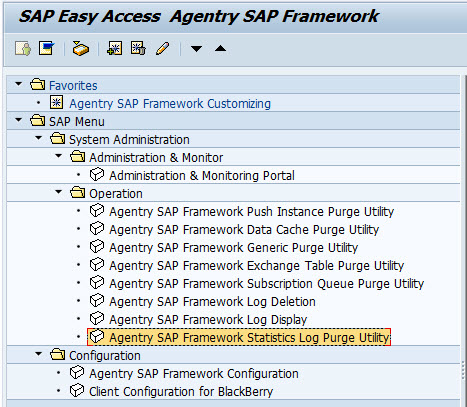Click the Configuration folder icon
The width and height of the screenshot is (467, 407).
tap(57, 354)
